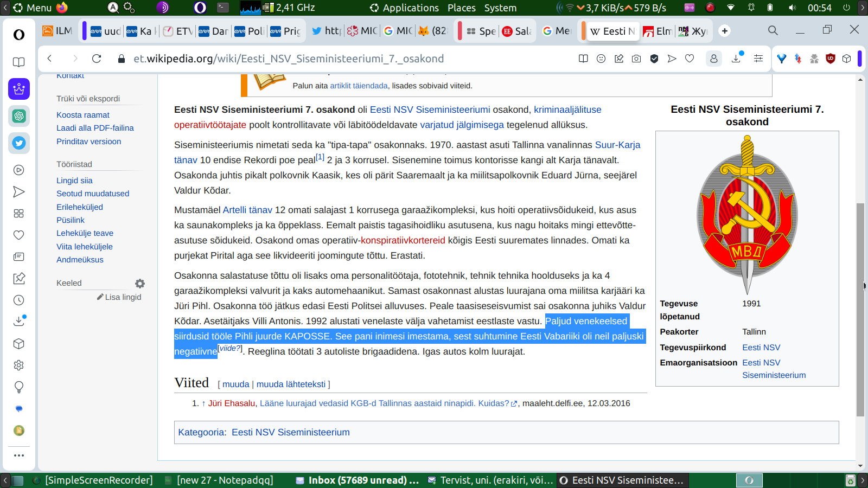The image size is (868, 488).
Task: Open the Places menu
Action: click(x=462, y=8)
